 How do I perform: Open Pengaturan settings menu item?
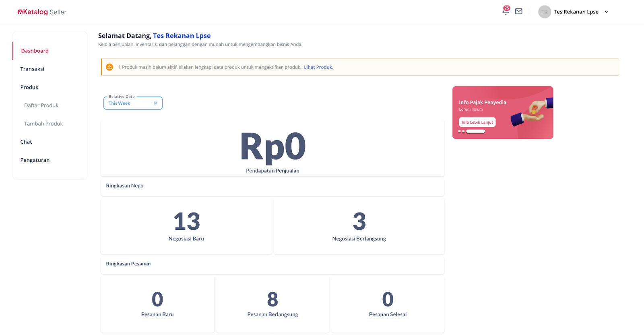(35, 160)
